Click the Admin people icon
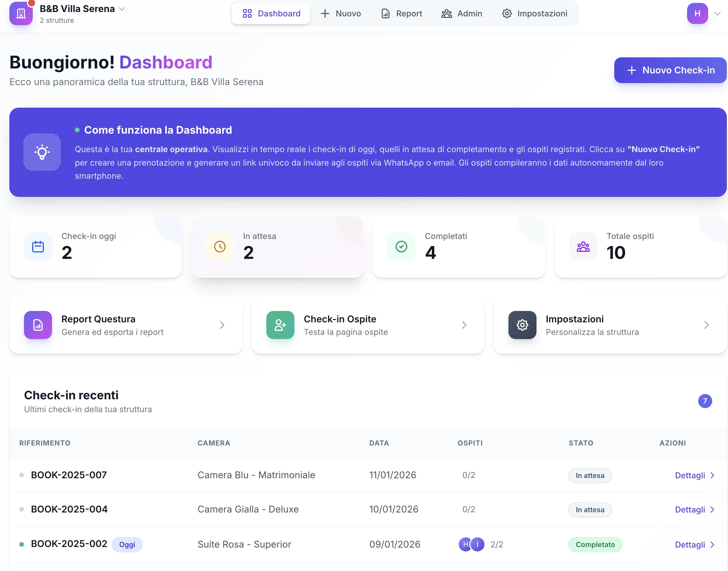Viewport: 728px width, 571px height. [446, 13]
